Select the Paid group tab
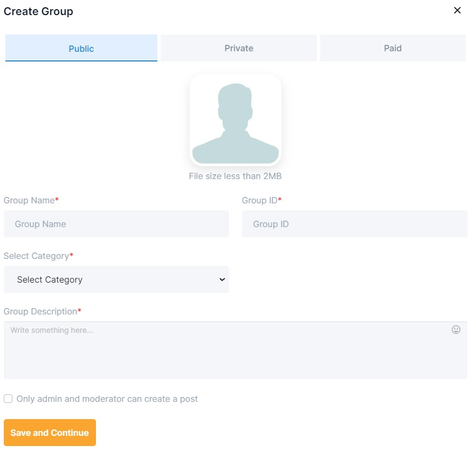Viewport: 476px width, 452px height. click(392, 48)
